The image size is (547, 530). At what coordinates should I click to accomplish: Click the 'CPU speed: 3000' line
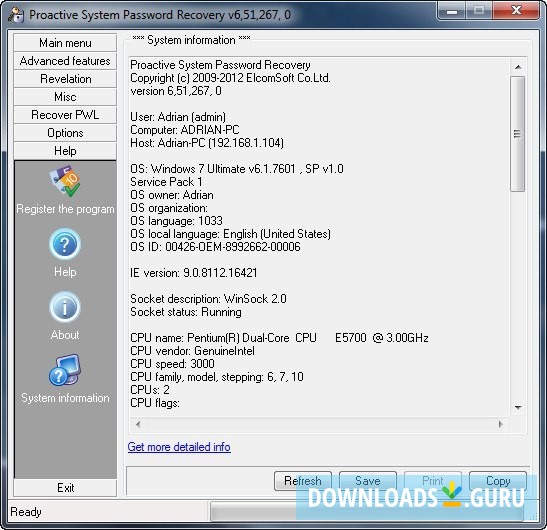click(x=172, y=364)
